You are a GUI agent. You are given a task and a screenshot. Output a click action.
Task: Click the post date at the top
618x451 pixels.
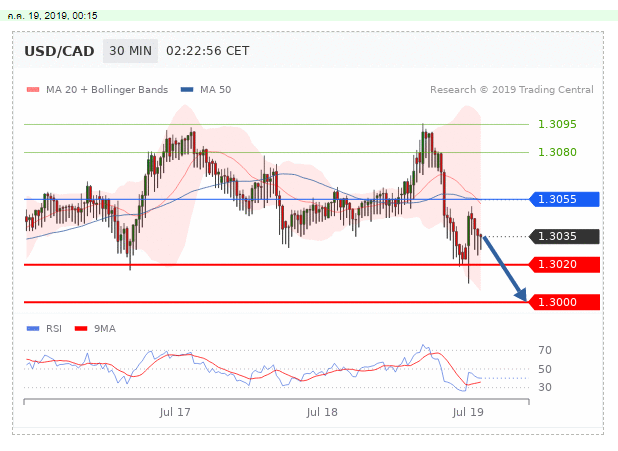tap(52, 16)
